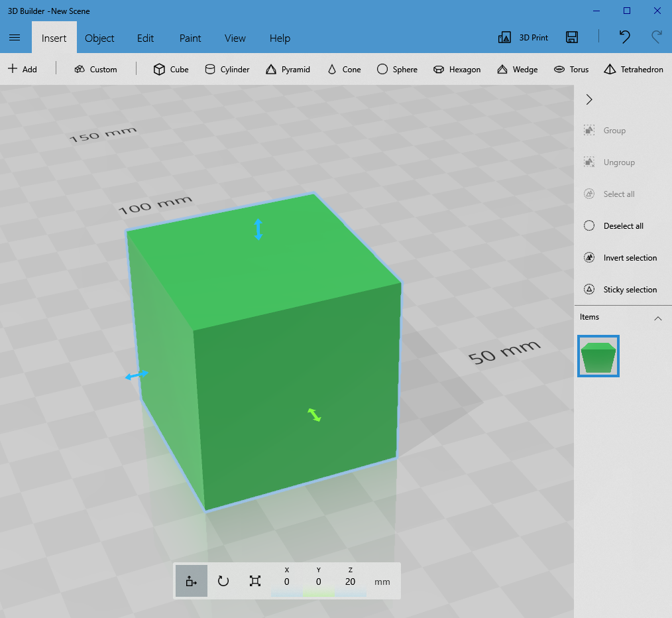The image size is (672, 618).
Task: Open the View menu
Action: pos(235,38)
